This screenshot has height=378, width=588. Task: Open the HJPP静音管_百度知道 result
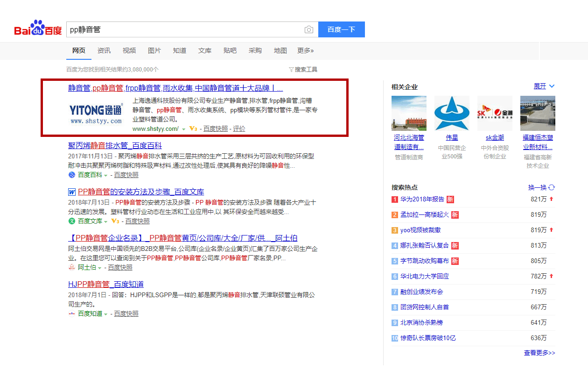click(106, 285)
